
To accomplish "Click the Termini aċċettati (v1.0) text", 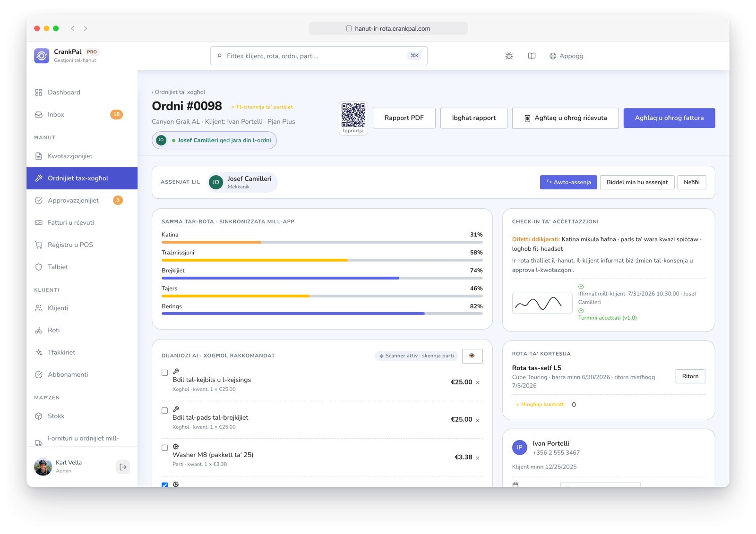I will pos(607,318).
